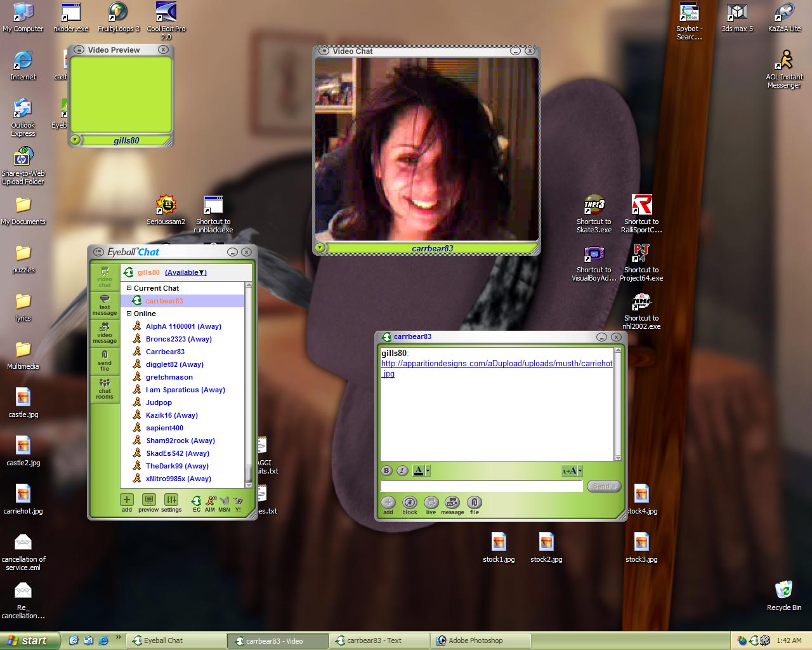Click the apparitiondesigns.com link in chat
The image size is (812, 650).
point(496,364)
